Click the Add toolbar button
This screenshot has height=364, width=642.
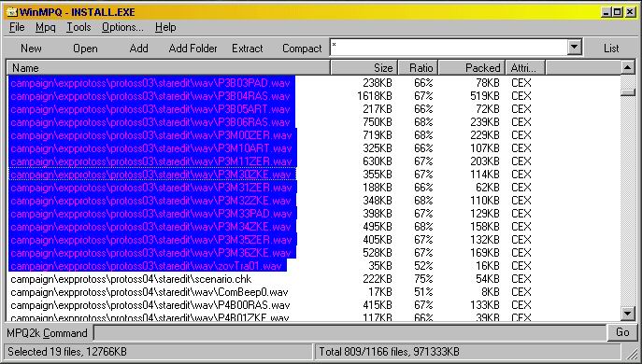[139, 49]
